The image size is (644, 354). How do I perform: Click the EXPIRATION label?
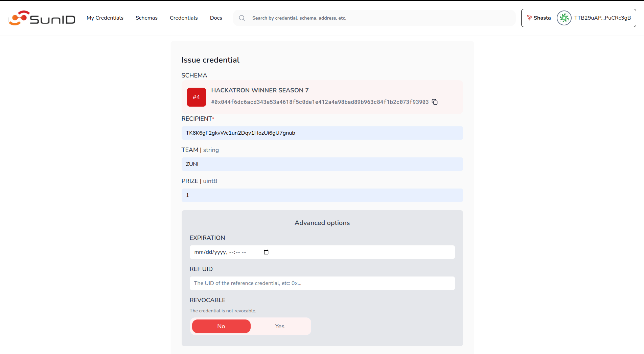pyautogui.click(x=207, y=238)
